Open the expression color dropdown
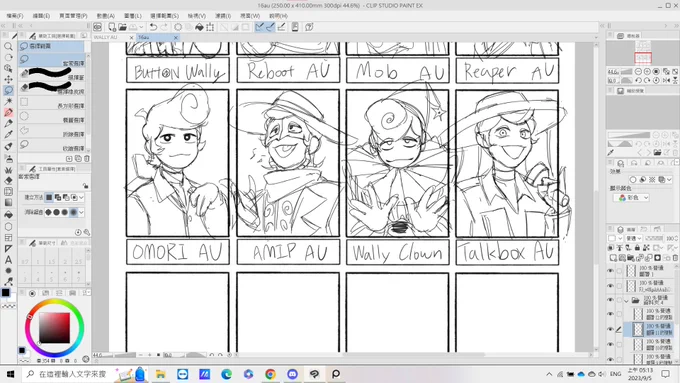The width and height of the screenshot is (680, 383). (x=631, y=198)
